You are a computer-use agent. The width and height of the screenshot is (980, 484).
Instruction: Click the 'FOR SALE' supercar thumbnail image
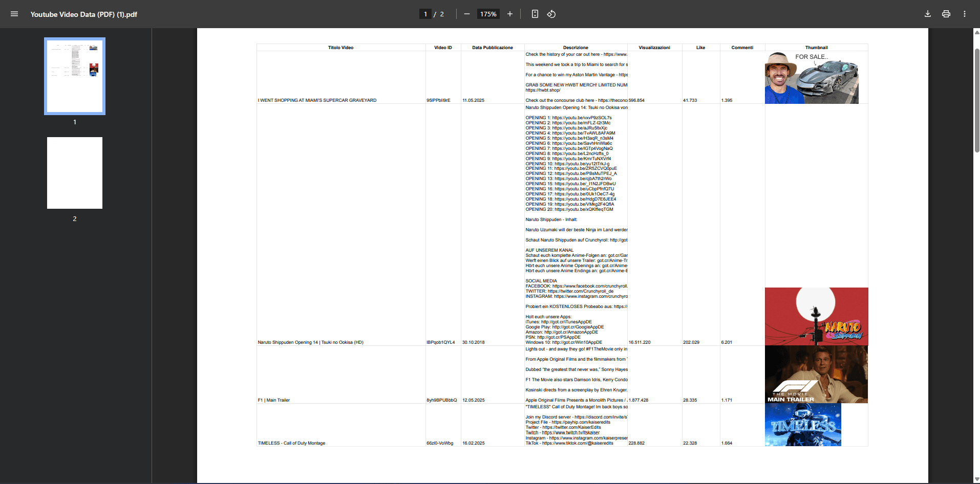pyautogui.click(x=812, y=77)
